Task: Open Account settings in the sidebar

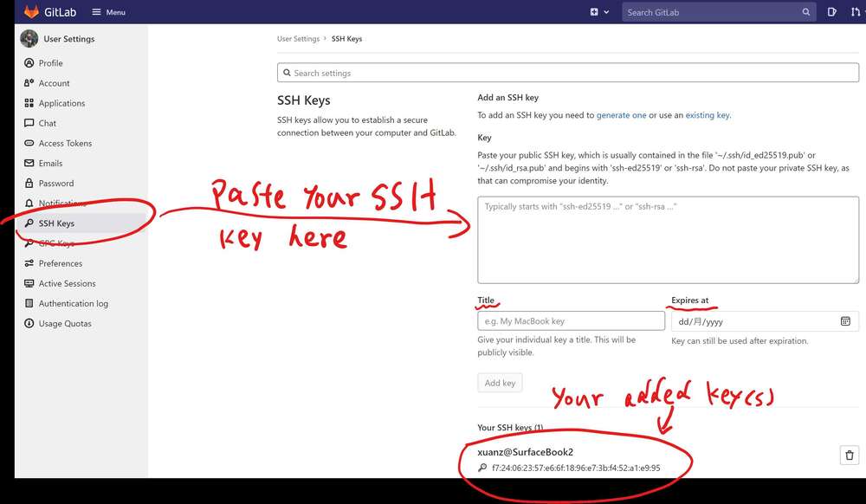Action: click(x=54, y=83)
